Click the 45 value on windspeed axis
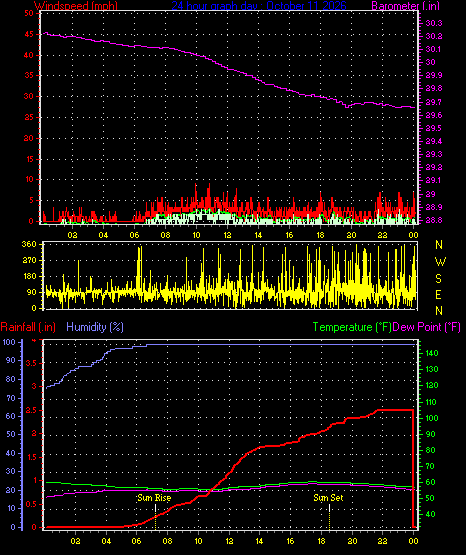The width and height of the screenshot is (466, 555). pyautogui.click(x=29, y=34)
